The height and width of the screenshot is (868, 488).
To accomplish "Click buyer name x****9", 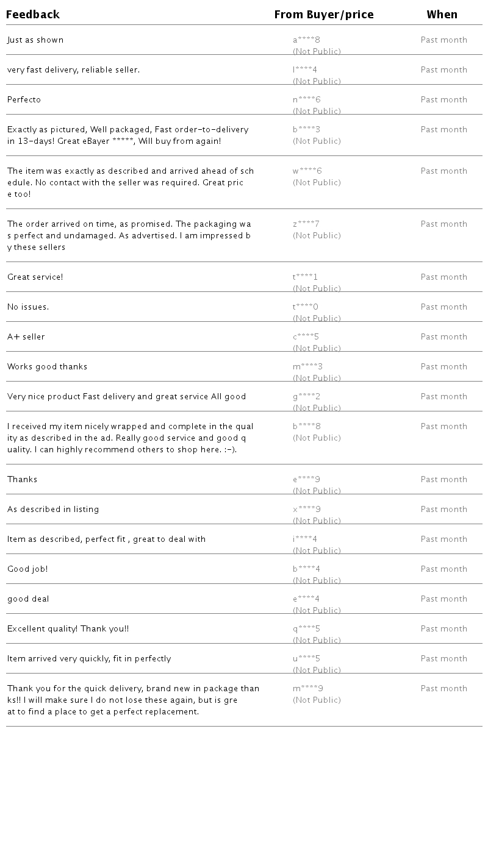I will coord(306,510).
